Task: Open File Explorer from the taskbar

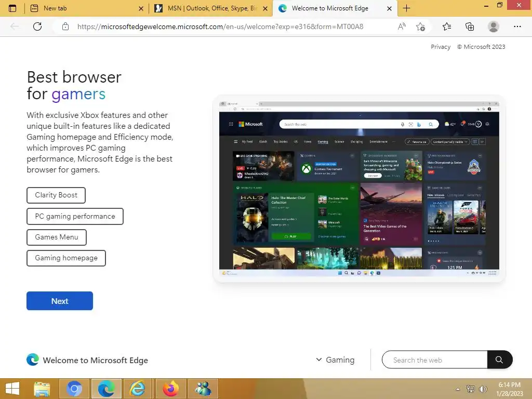Action: (x=42, y=389)
